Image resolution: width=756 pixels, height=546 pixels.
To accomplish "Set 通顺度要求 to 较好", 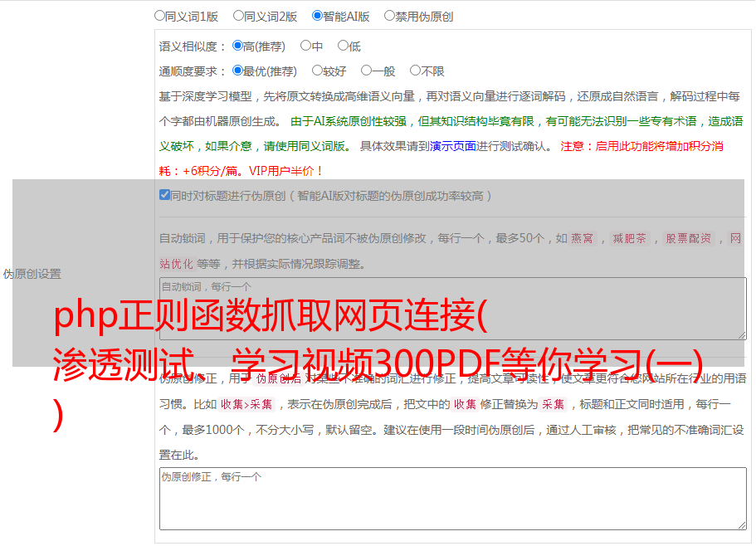I will [x=317, y=71].
